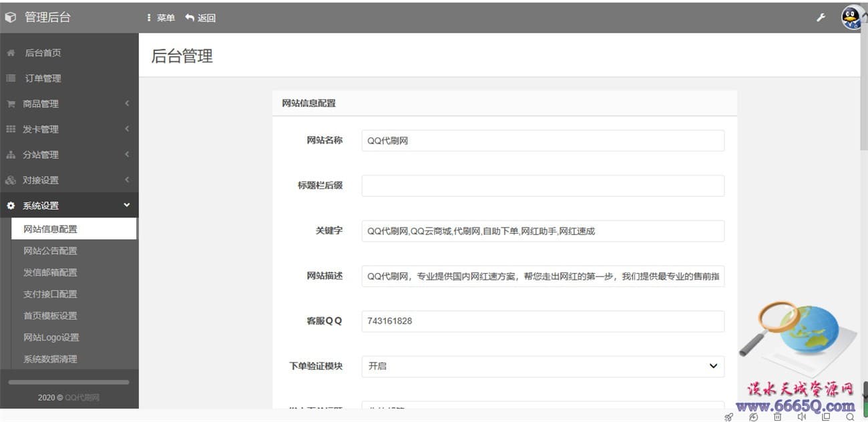Image resolution: width=868 pixels, height=422 pixels.
Task: Click the 菜单 button in the top bar
Action: tap(161, 18)
